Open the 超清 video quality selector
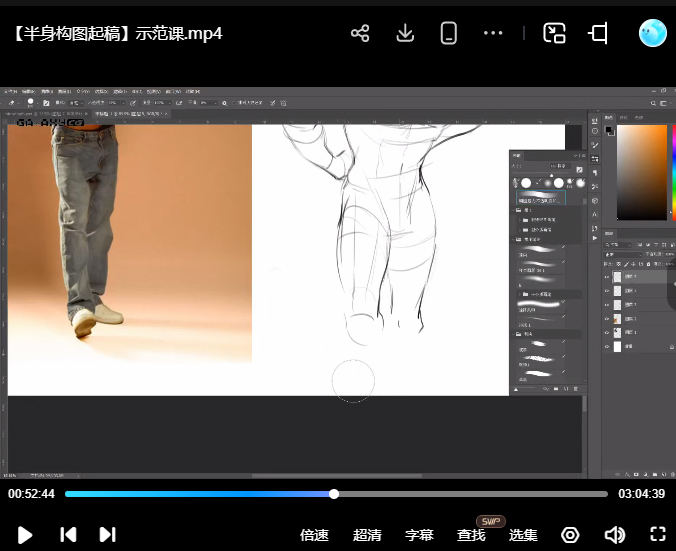Viewport: 676px width, 551px height. coord(367,535)
